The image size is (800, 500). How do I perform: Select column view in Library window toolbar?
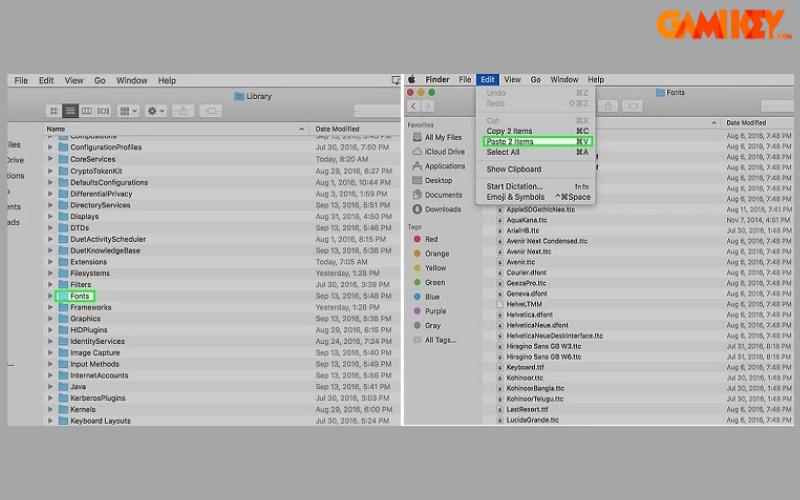point(87,110)
